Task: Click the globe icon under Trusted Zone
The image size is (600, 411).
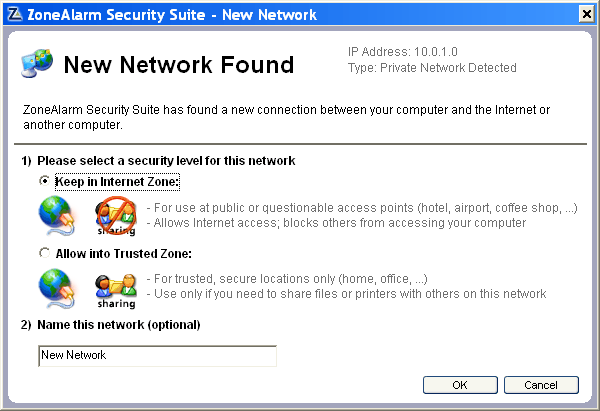Action: click(57, 289)
